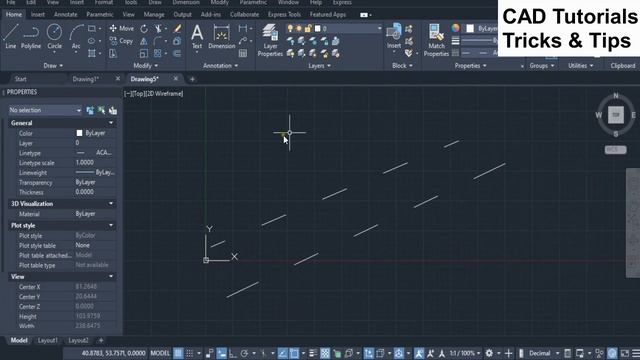Collapse the 3D Visualization section
Image resolution: width=640 pixels, height=360 pixels.
click(x=111, y=204)
